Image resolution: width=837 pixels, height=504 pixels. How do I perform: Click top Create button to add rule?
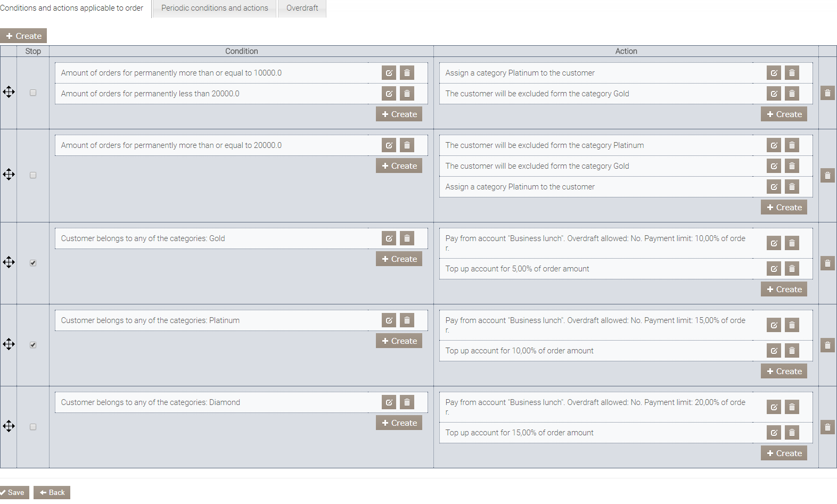click(x=23, y=36)
